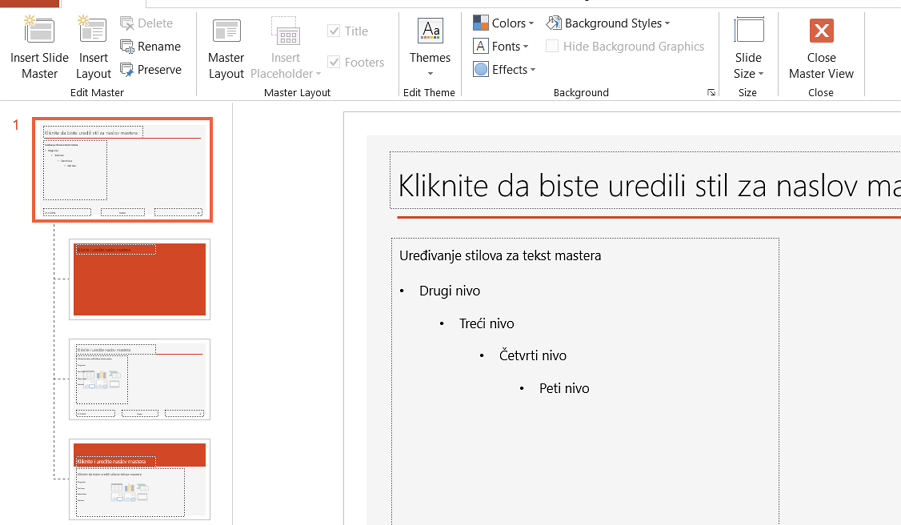Click the master title placeholder text
The image size is (901, 525).
649,186
